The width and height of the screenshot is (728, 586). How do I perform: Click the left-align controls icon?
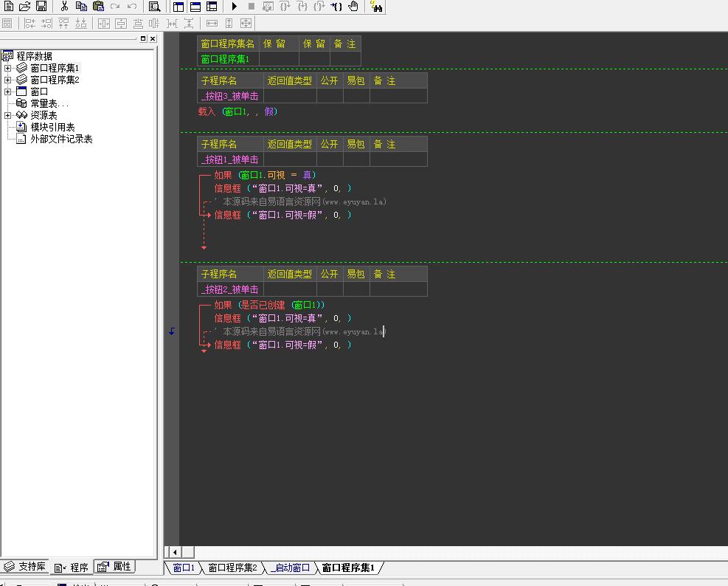[x=30, y=23]
